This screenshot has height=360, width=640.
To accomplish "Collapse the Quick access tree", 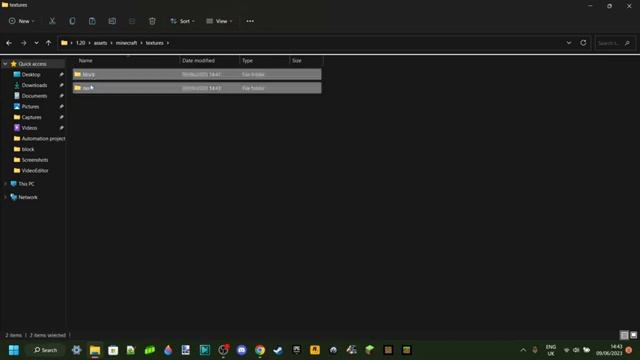I will click(x=5, y=64).
